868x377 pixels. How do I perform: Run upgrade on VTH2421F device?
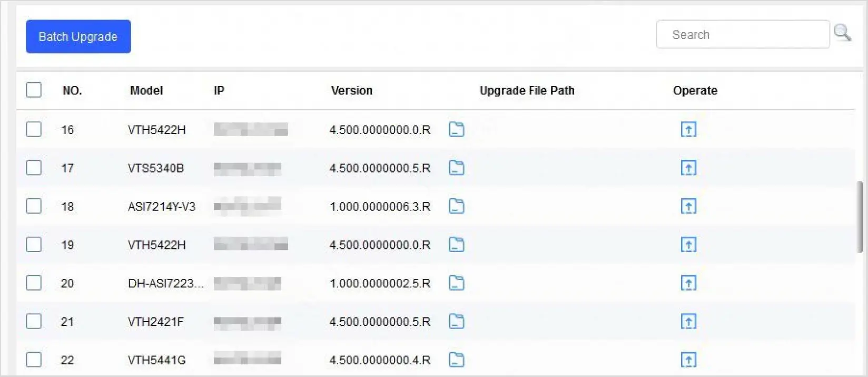[688, 322]
